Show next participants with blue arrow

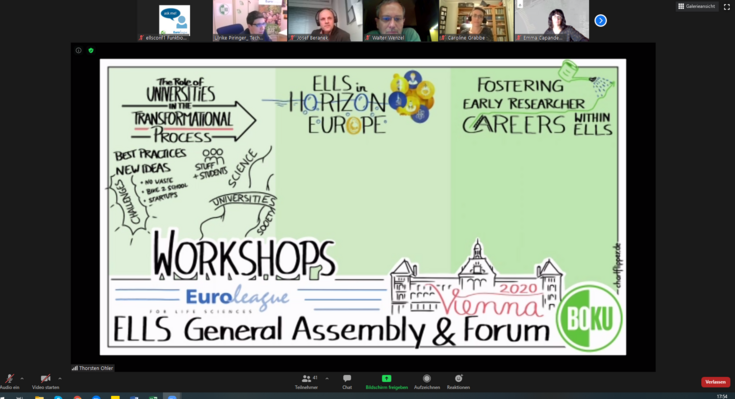point(600,21)
